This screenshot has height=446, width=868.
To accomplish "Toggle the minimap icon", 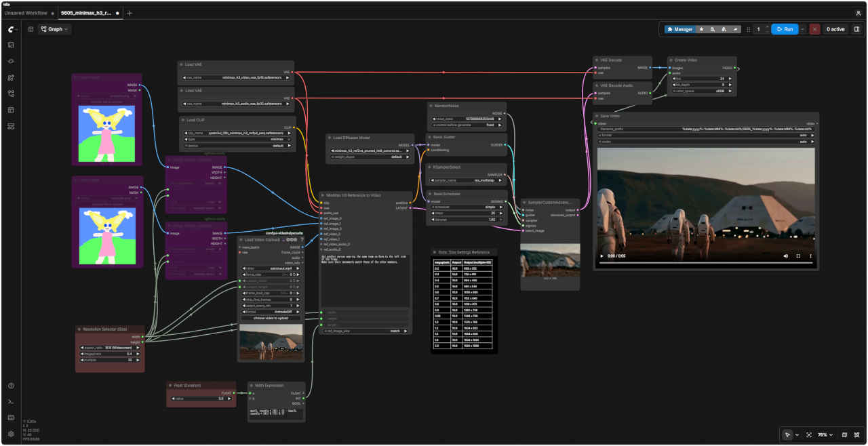I will (844, 434).
